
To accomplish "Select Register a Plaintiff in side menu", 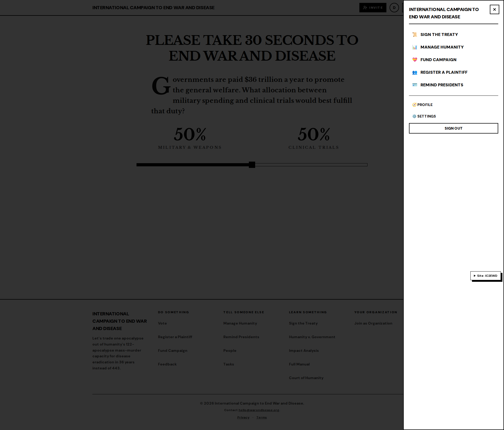I will (453, 72).
